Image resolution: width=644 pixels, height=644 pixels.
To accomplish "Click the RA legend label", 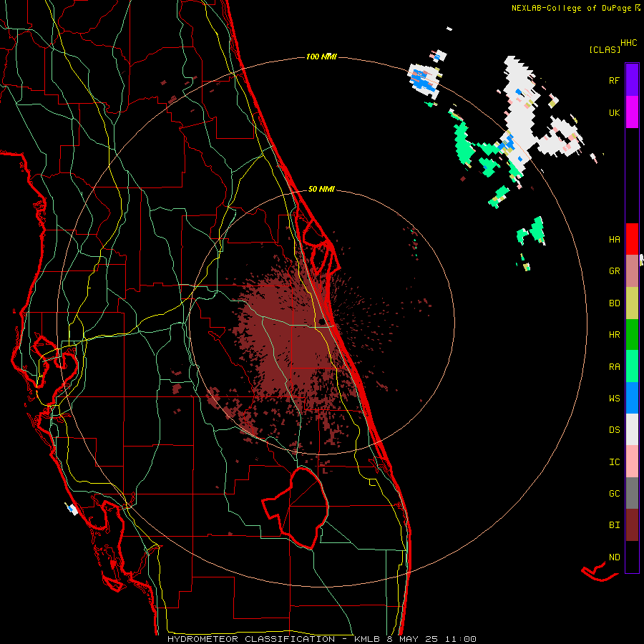I will click(614, 367).
